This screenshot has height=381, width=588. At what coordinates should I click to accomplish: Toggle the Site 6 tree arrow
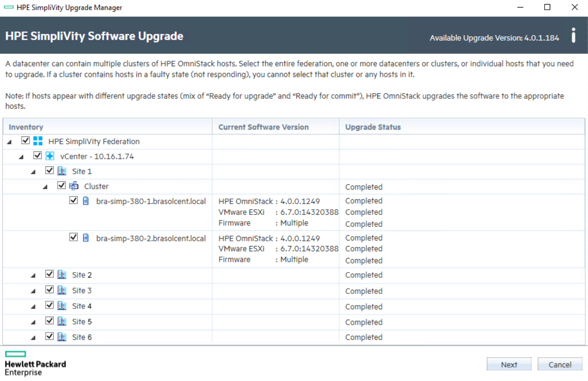(x=33, y=338)
